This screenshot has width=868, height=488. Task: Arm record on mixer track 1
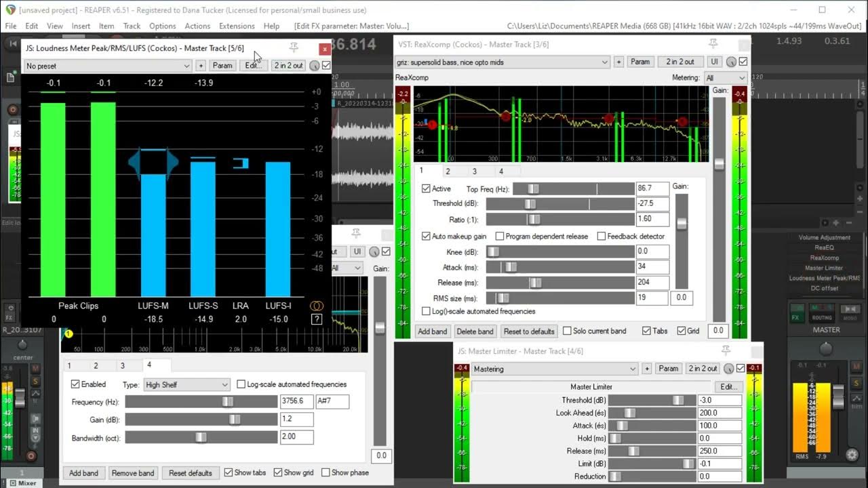31,456
